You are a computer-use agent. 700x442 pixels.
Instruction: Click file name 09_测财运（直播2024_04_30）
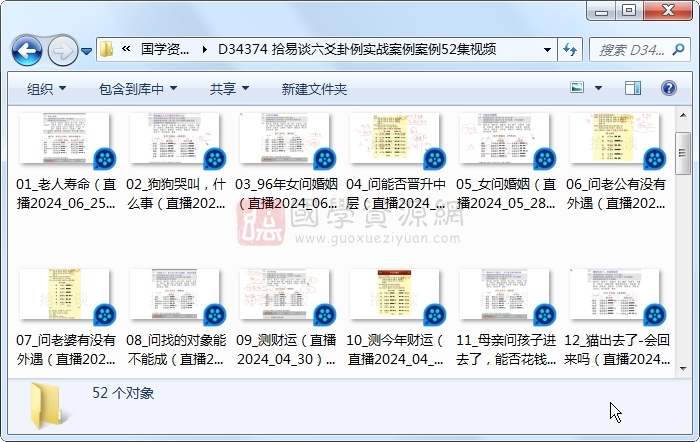tap(286, 350)
